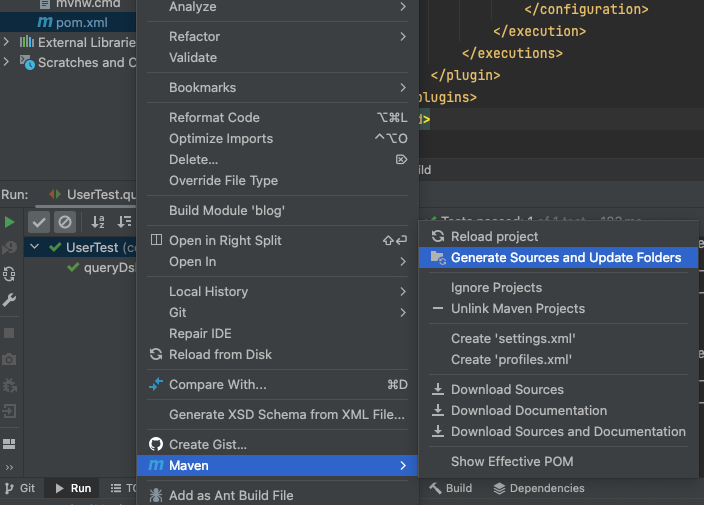The image size is (704, 505).
Task: Click the Rerun Failed Tests icon
Action: coord(9,247)
